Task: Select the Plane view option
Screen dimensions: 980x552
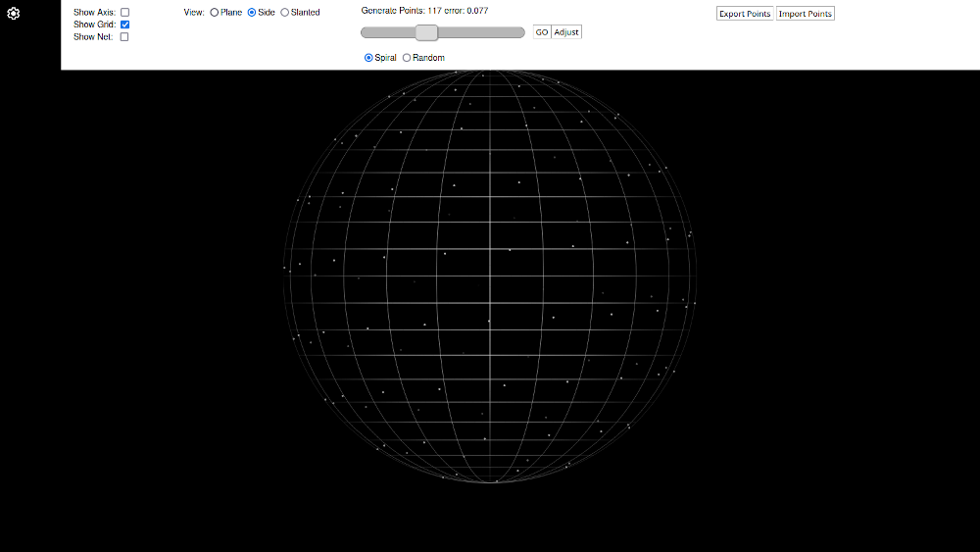Action: (215, 13)
